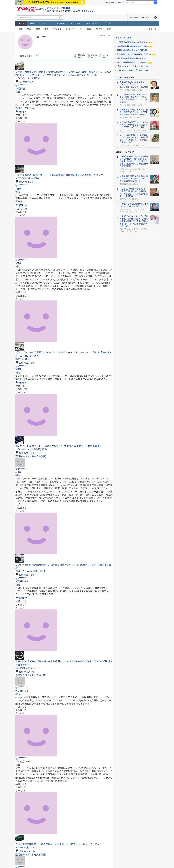Open the トヨタ勢の独占 article thumbnail
Viewport: 174px width, 868px height.
20,169
